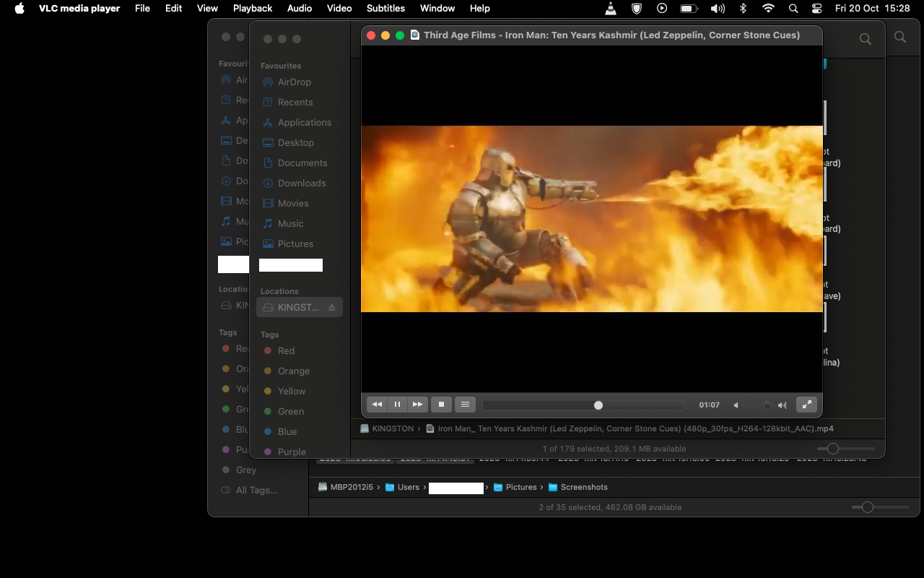
Task: Eject the KINGSTON drive
Action: (331, 307)
